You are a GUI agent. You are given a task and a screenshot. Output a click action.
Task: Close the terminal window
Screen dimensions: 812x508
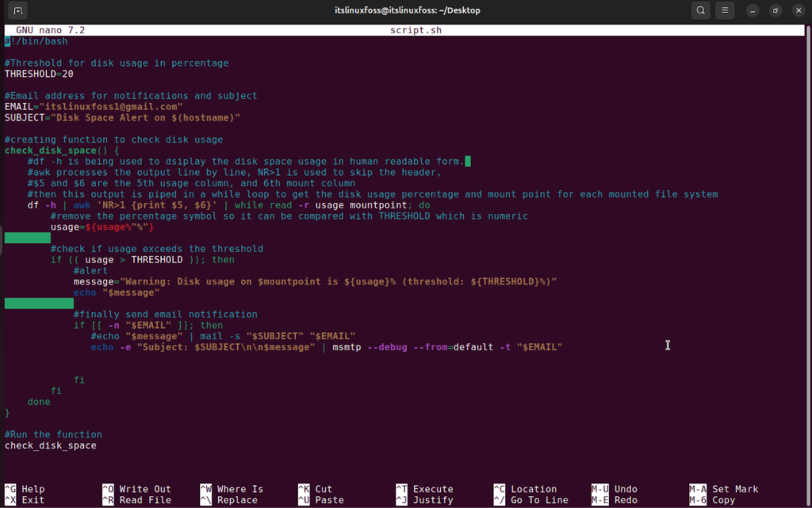pos(798,10)
